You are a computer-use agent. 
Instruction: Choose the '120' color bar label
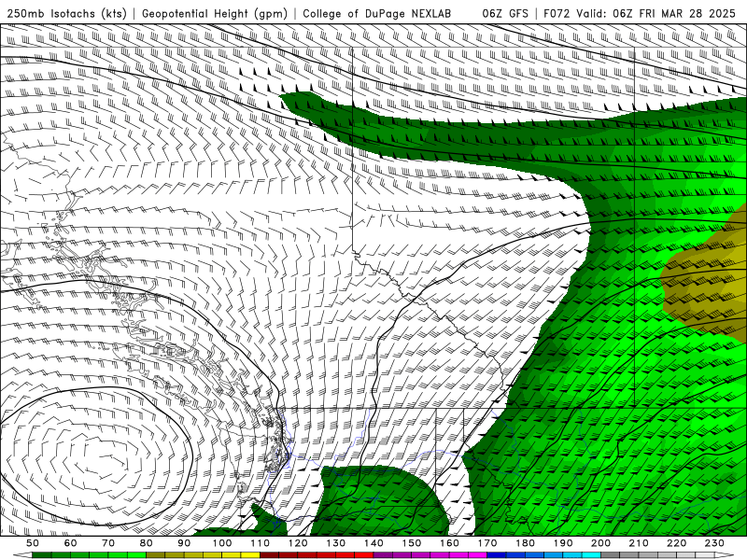[x=298, y=543]
